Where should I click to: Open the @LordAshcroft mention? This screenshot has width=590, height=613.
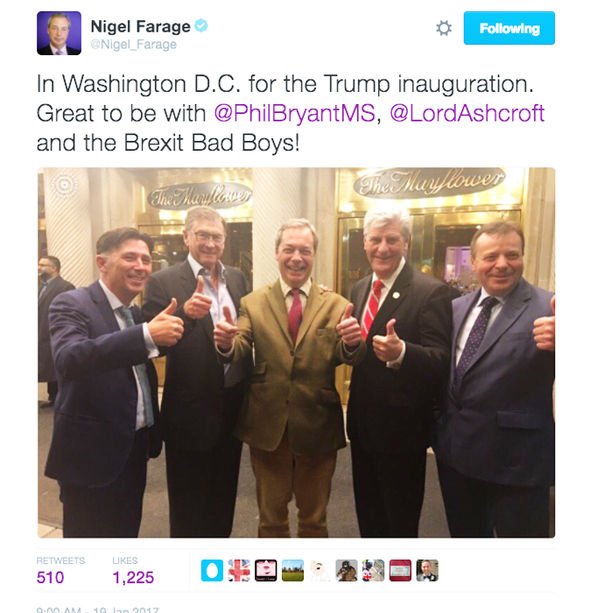467,113
